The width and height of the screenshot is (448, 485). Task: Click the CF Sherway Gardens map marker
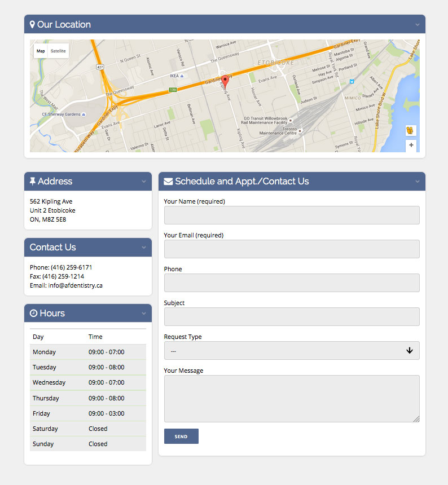tap(84, 114)
